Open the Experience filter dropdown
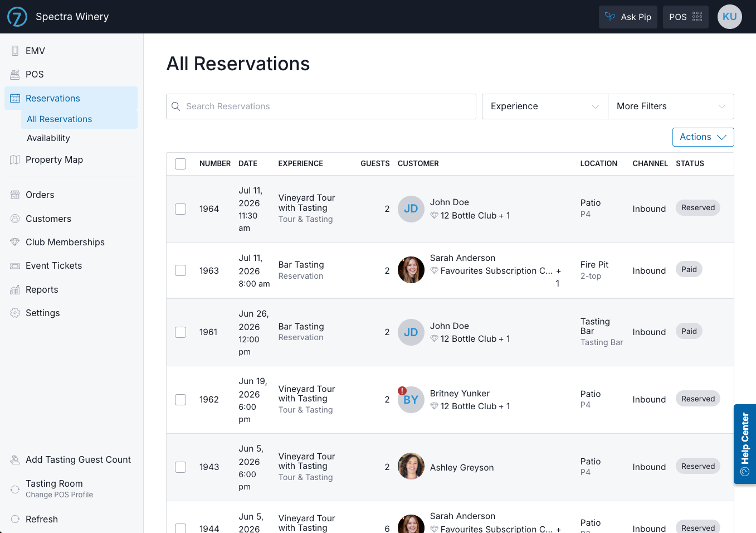Viewport: 756px width, 533px height. coord(545,106)
